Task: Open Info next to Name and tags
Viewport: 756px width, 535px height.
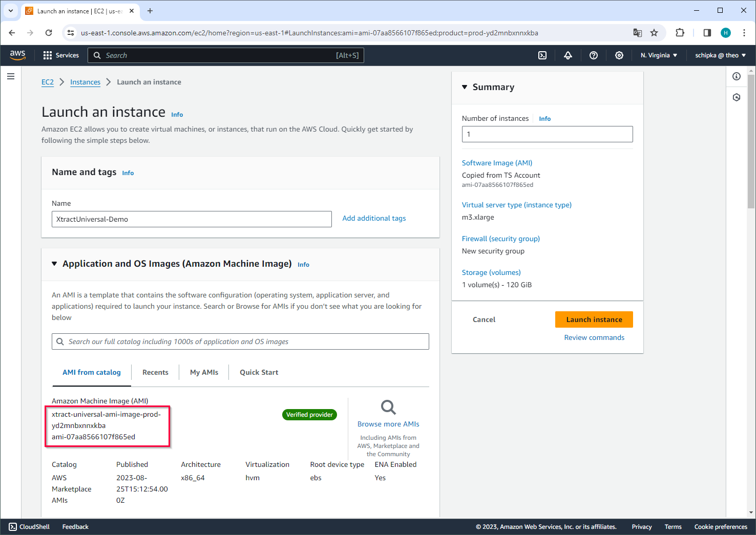Action: pyautogui.click(x=128, y=173)
